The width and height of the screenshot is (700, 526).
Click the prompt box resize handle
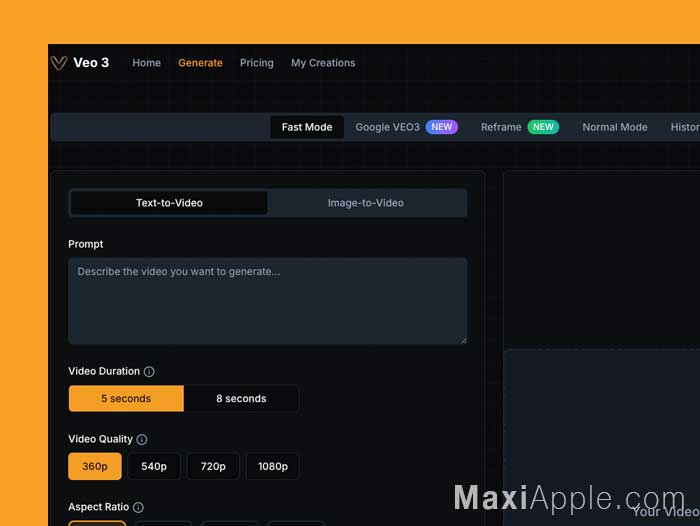click(x=464, y=340)
